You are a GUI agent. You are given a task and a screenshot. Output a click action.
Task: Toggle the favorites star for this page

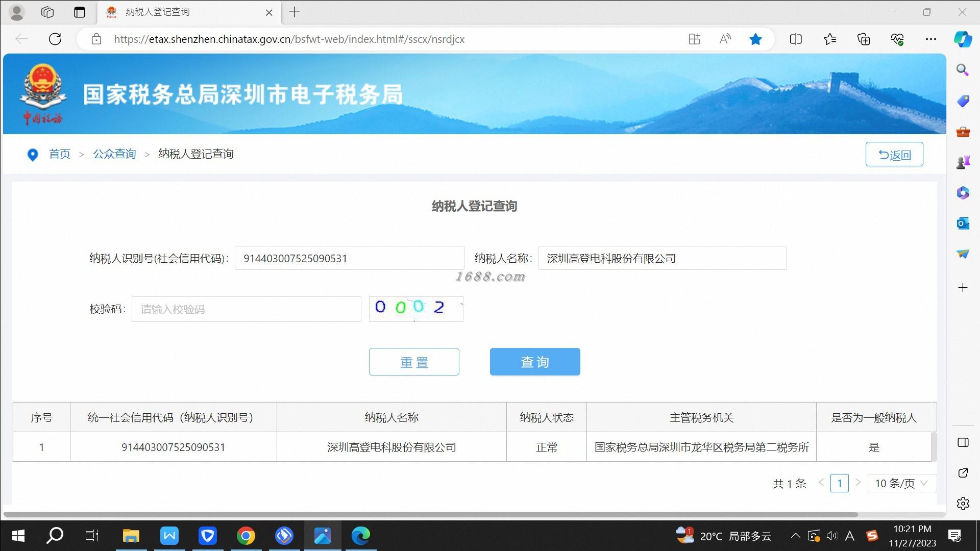pyautogui.click(x=755, y=39)
